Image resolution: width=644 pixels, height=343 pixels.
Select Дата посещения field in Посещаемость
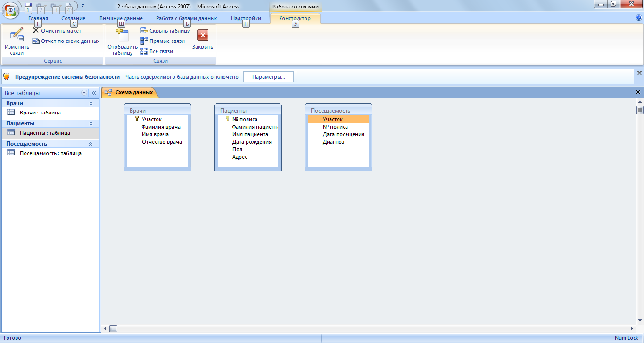(x=343, y=134)
